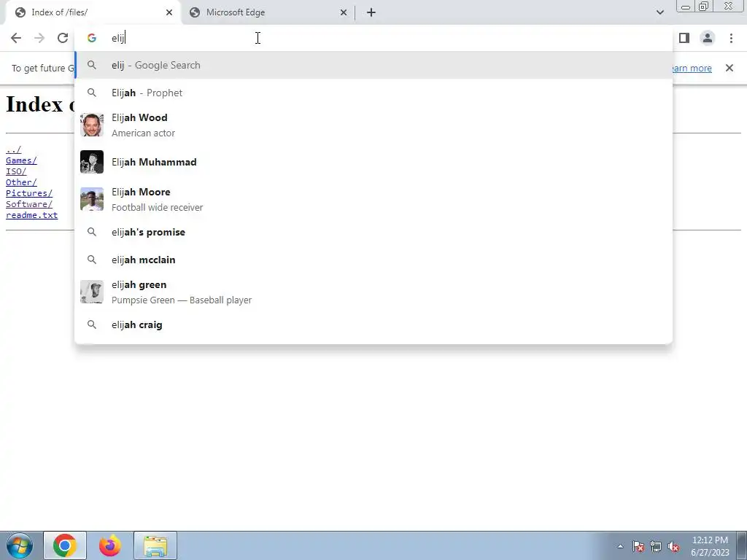Click Elijah Wood's photo thumbnail

tap(91, 125)
